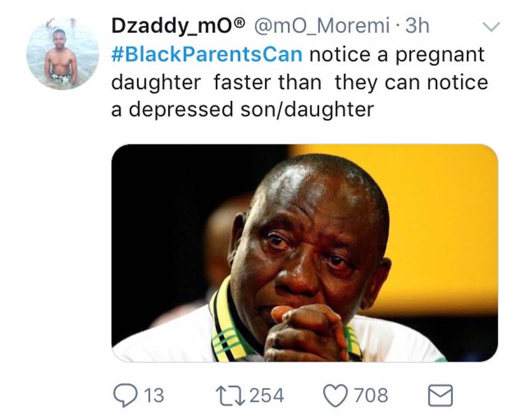
Task: Tap the clasped hands in the photo
Action: click(306, 333)
